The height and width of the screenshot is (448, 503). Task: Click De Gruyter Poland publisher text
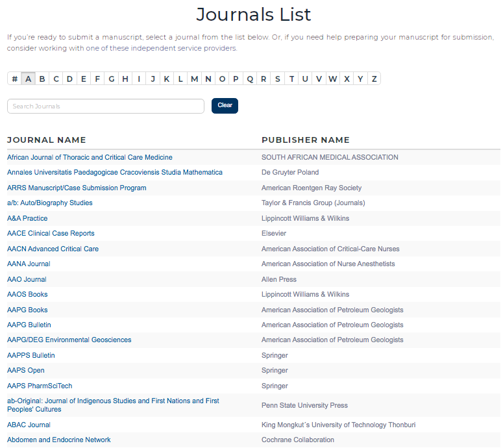pyautogui.click(x=290, y=172)
